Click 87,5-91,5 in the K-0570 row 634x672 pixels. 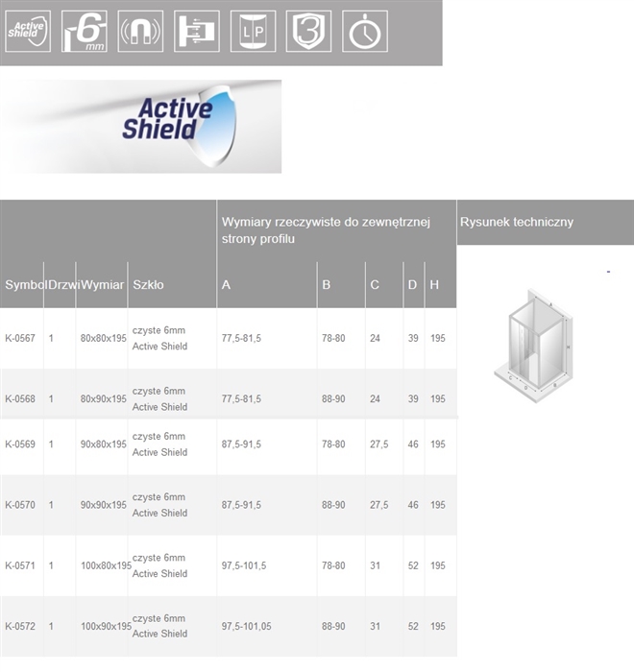tap(241, 505)
